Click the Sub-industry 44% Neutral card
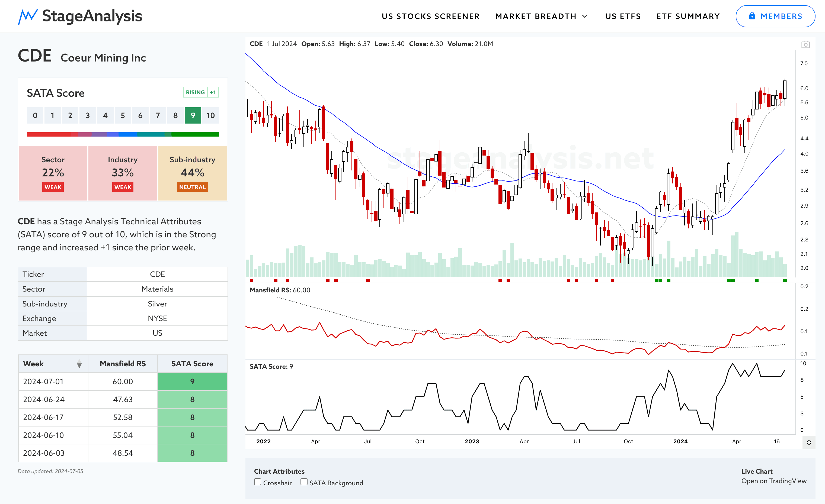This screenshot has width=825, height=504. [x=193, y=173]
